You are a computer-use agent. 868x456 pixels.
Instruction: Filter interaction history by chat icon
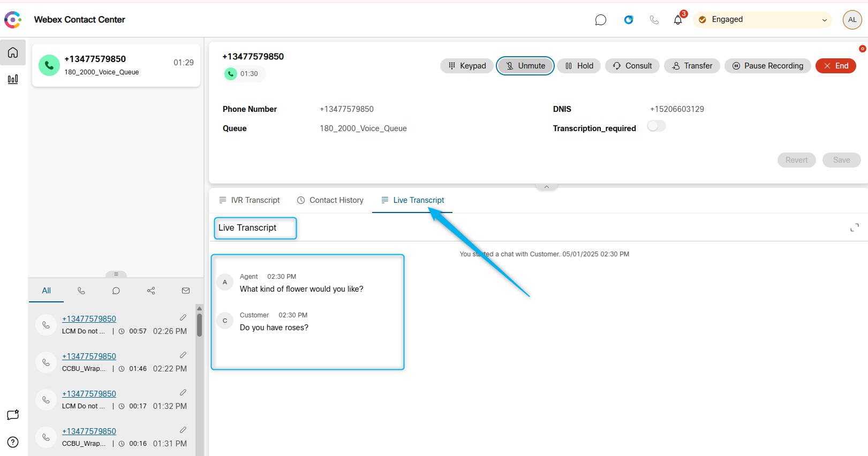click(x=116, y=291)
